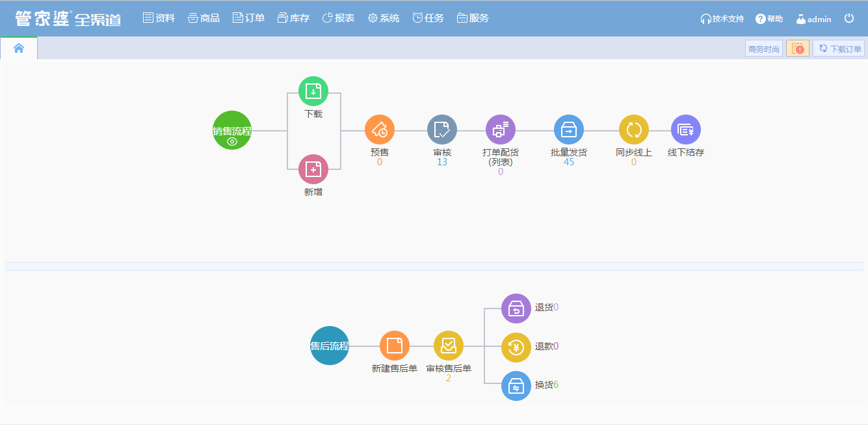This screenshot has height=425, width=868.
Task: Open the 审核 order review icon
Action: [442, 130]
